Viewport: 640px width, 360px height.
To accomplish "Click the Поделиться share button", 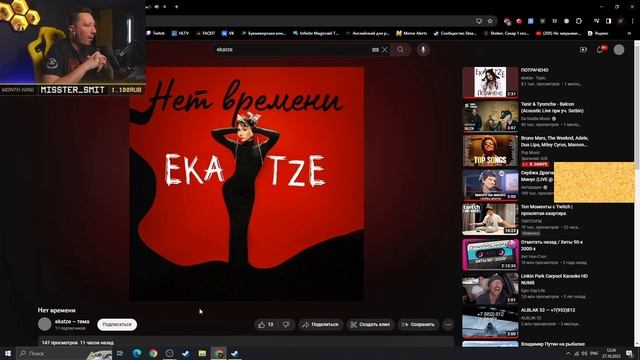I will click(320, 324).
